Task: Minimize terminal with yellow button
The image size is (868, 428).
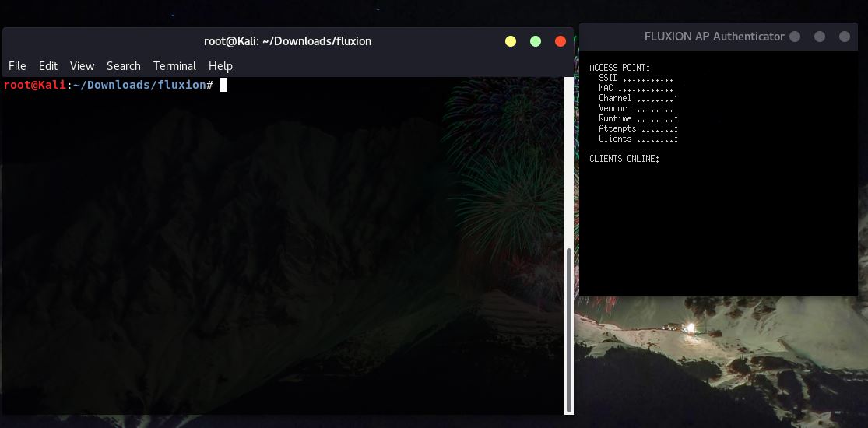Action: click(x=511, y=41)
